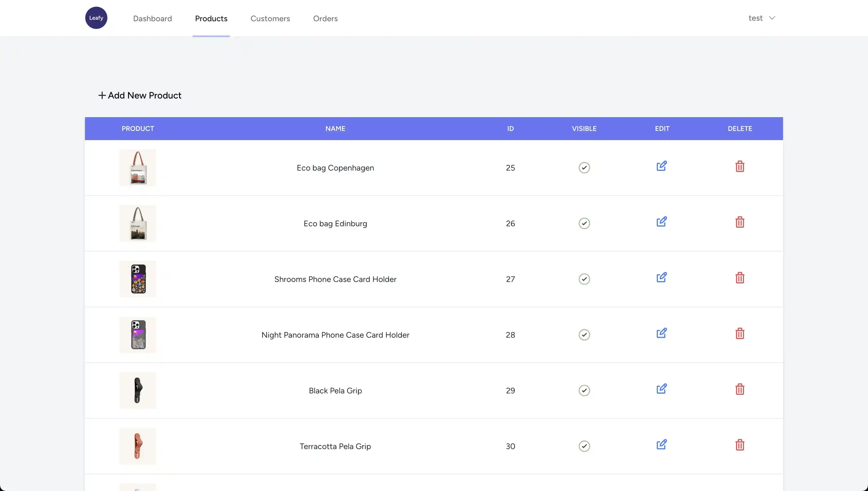
Task: Click the Leafy logo icon
Action: click(x=96, y=18)
